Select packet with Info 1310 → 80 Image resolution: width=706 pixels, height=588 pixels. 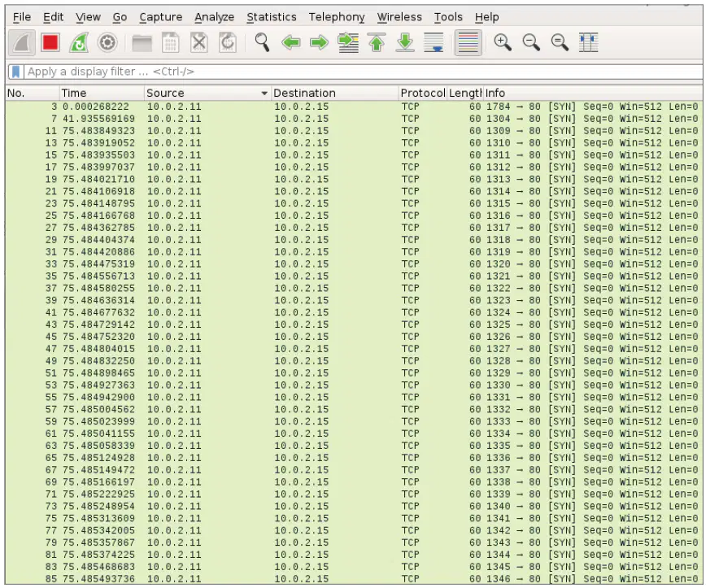(354, 143)
